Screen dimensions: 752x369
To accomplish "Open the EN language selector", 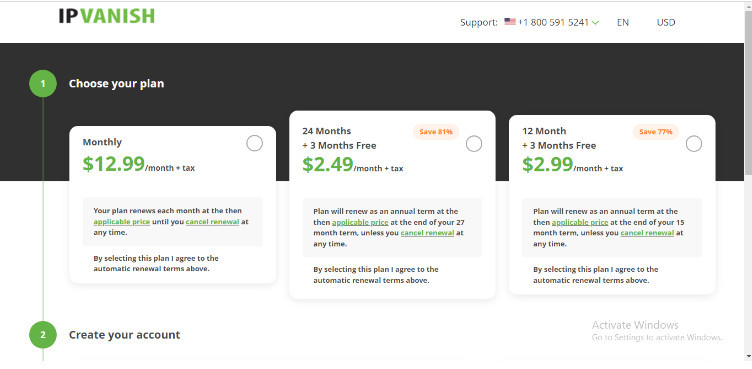I will pyautogui.click(x=623, y=23).
